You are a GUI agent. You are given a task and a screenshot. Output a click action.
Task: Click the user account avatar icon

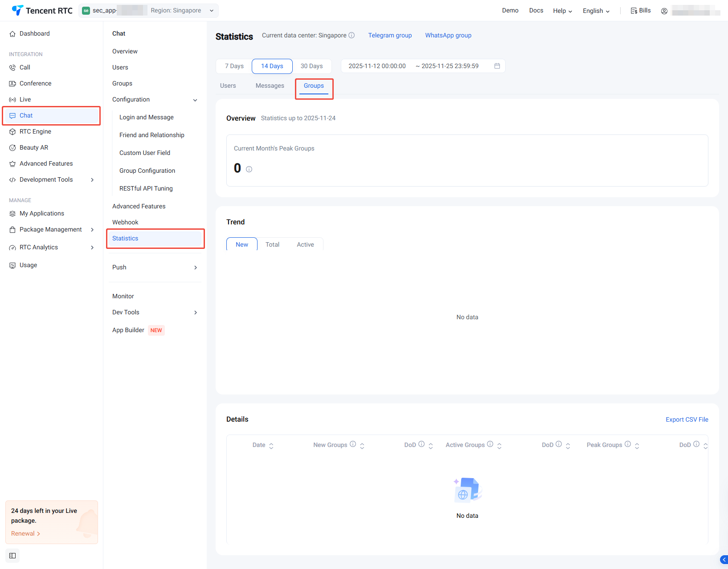[664, 11]
